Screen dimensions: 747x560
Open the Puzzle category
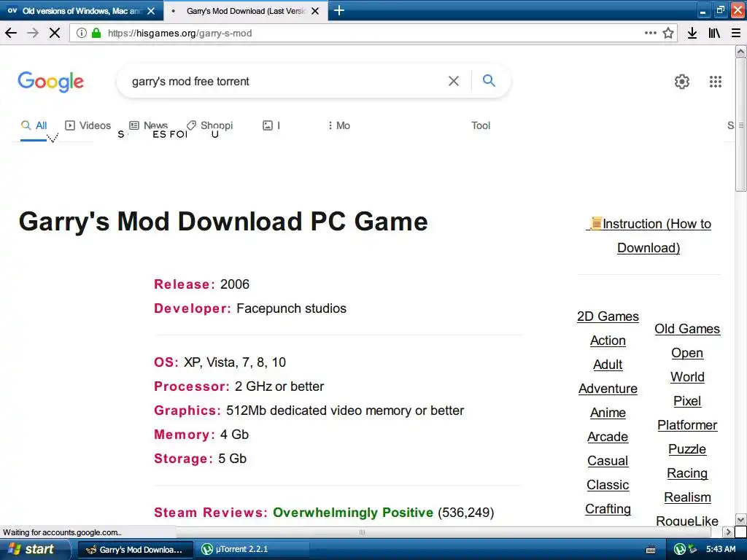click(x=687, y=449)
